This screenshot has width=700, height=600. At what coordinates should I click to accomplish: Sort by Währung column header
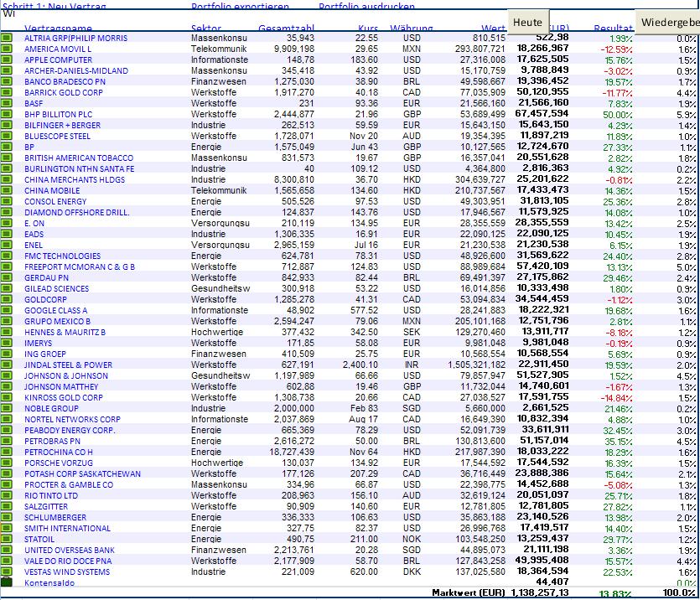(412, 28)
